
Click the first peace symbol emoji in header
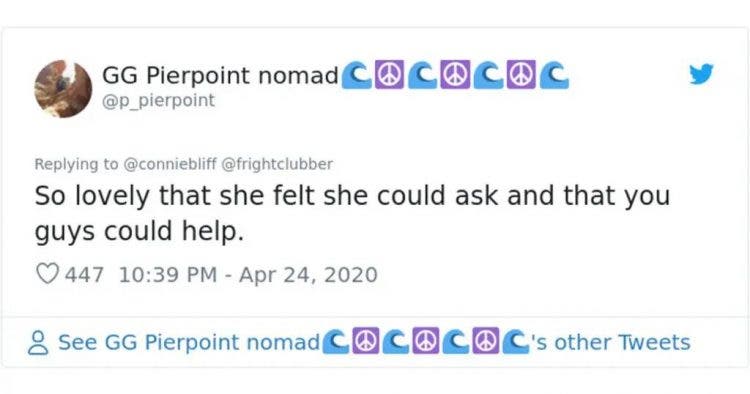(x=388, y=76)
